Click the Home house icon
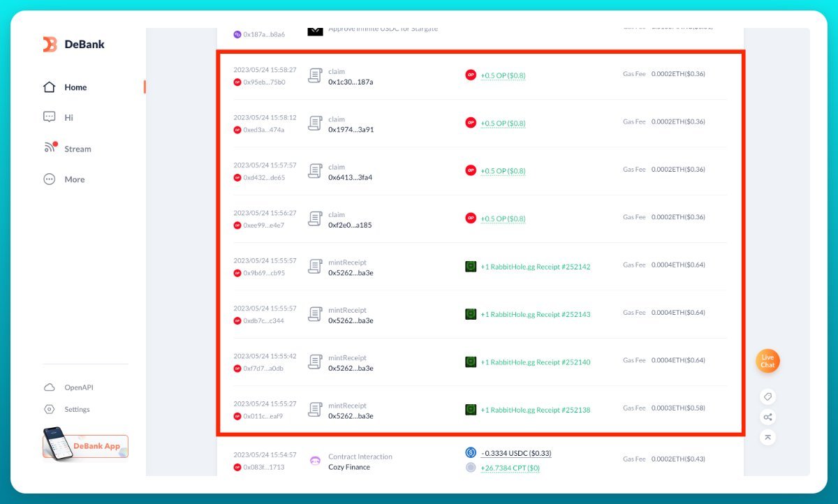 click(49, 87)
